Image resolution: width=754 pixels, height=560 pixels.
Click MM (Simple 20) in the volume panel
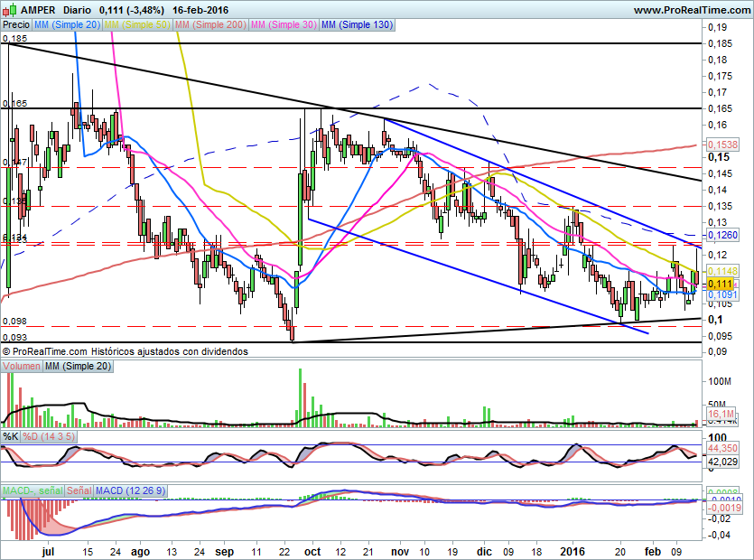pyautogui.click(x=80, y=367)
